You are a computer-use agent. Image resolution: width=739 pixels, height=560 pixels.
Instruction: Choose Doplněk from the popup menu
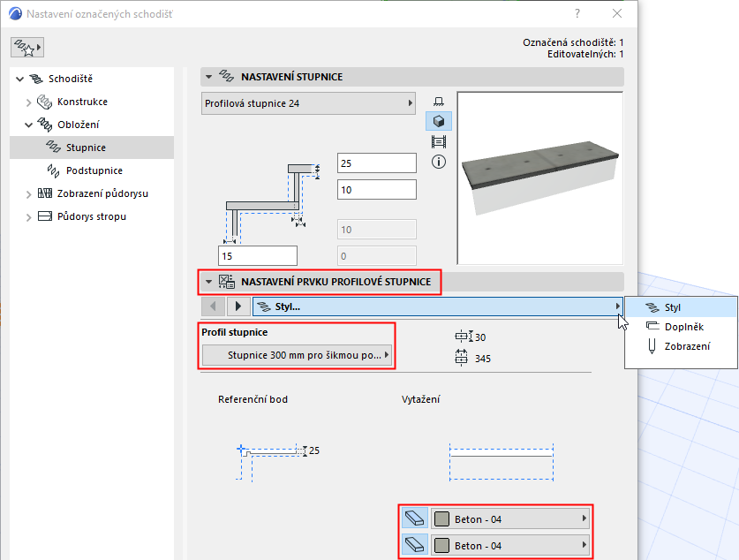click(681, 327)
